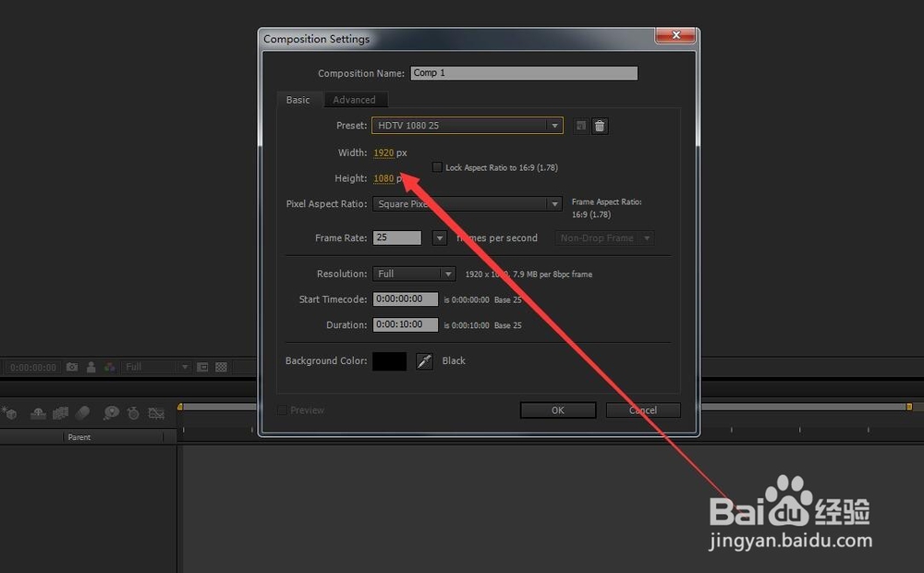Switch to the Basic tab
924x573 pixels.
coord(298,100)
